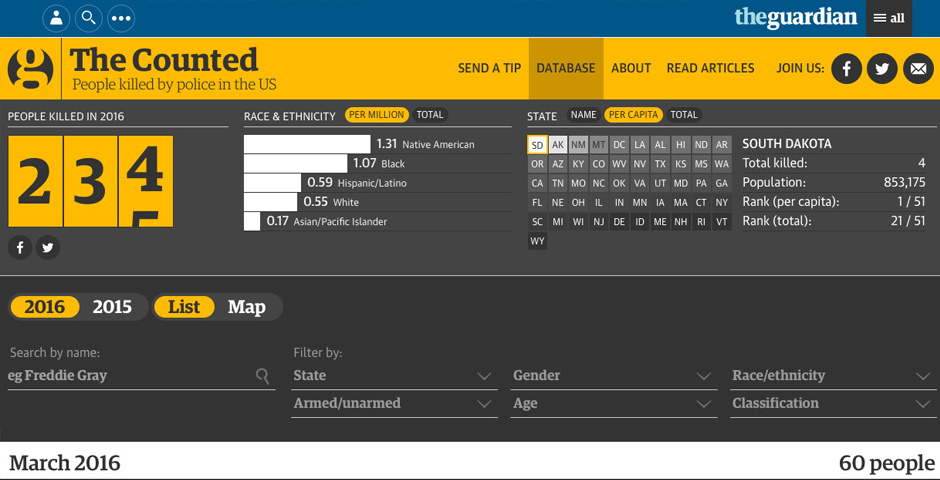Select the SD state tile
The image size is (940, 480).
coord(537,145)
